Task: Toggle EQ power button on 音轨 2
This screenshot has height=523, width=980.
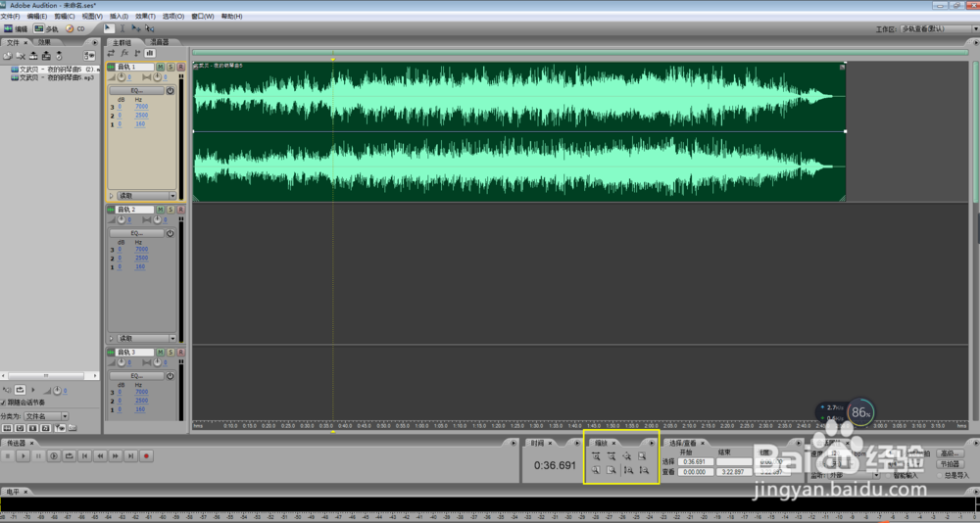Action: [170, 233]
